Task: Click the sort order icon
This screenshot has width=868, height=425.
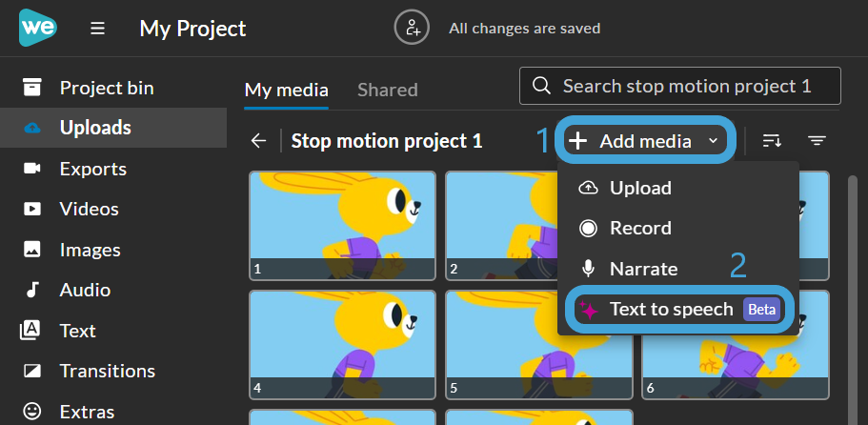Action: 772,141
